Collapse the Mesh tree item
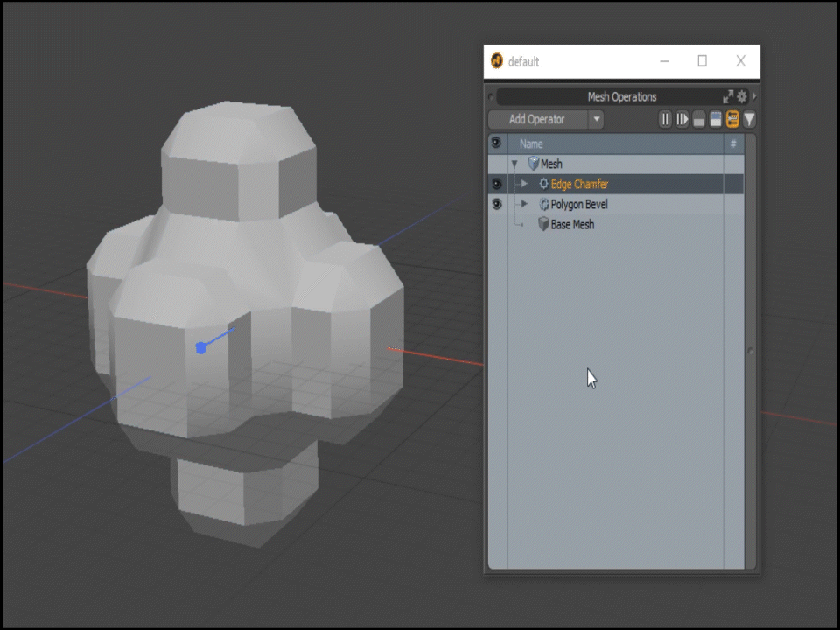 (514, 164)
